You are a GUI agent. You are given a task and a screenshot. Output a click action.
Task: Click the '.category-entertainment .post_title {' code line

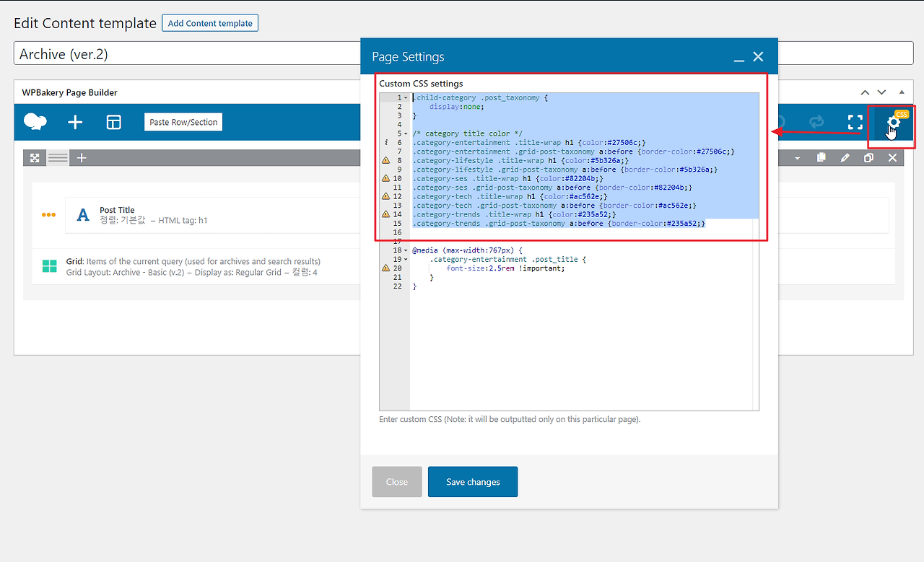507,260
